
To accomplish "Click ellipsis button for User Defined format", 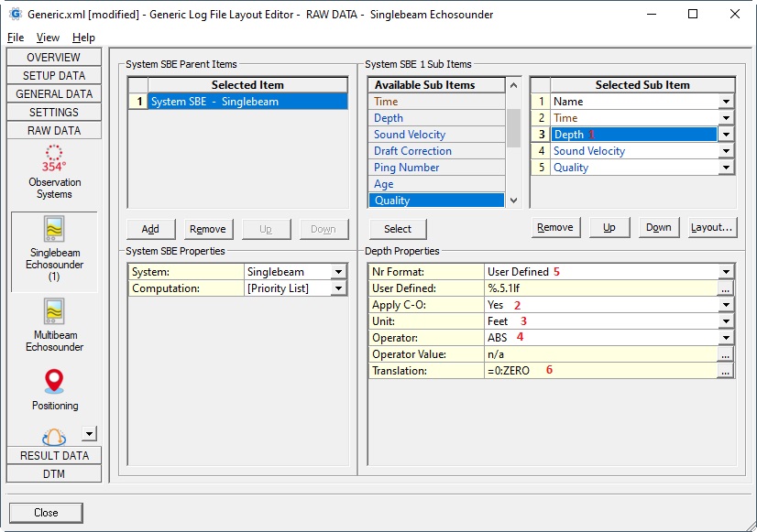I will point(725,288).
